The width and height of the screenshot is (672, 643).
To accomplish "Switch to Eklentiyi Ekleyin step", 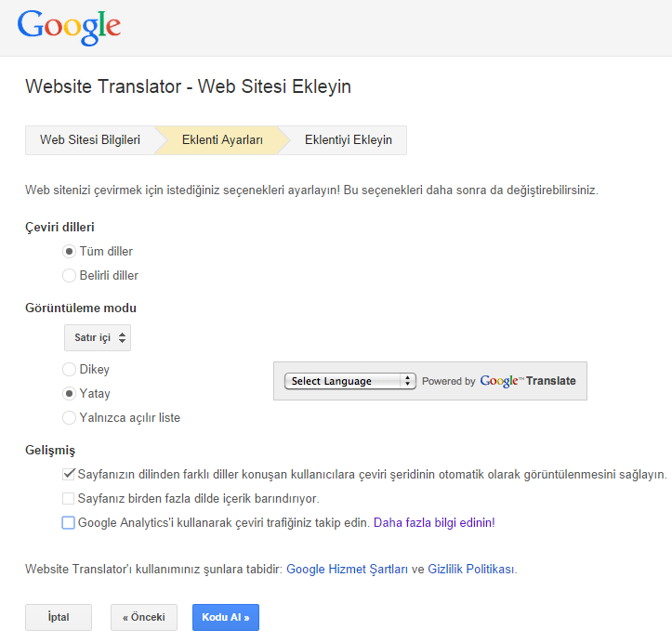I will pos(348,140).
